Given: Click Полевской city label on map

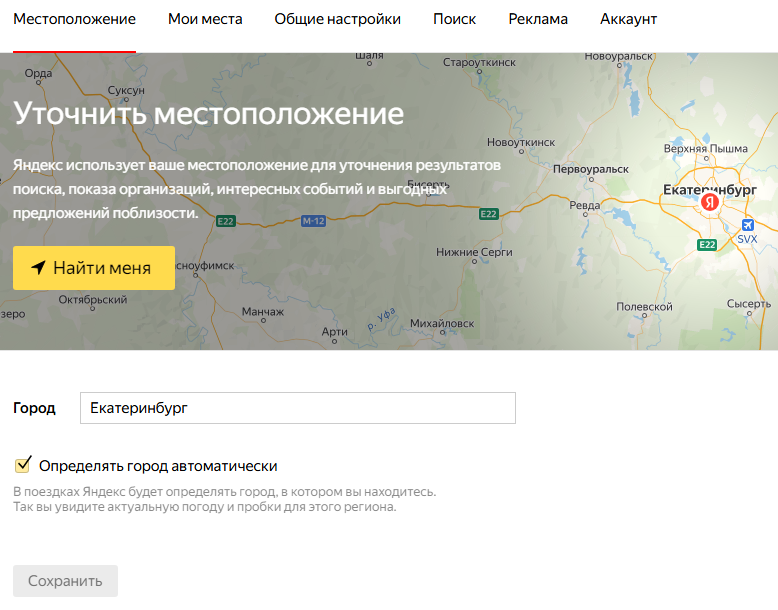Looking at the screenshot, I should (x=644, y=307).
